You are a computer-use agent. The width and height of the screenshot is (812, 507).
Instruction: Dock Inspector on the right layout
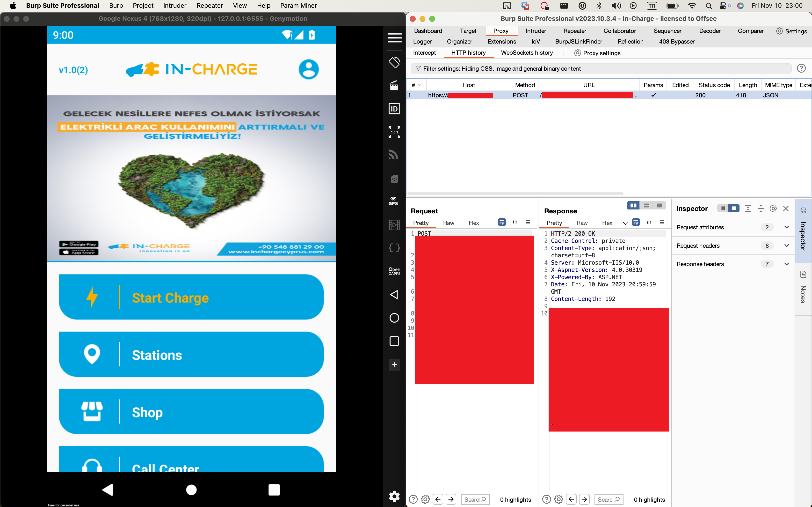coord(734,208)
